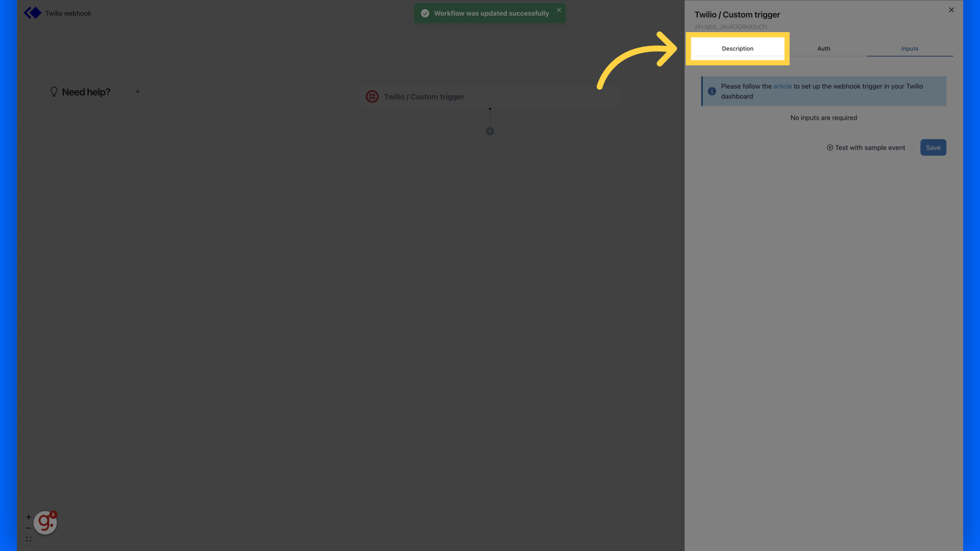Image resolution: width=980 pixels, height=551 pixels.
Task: Click the Need help lightbulb icon
Action: point(54,91)
